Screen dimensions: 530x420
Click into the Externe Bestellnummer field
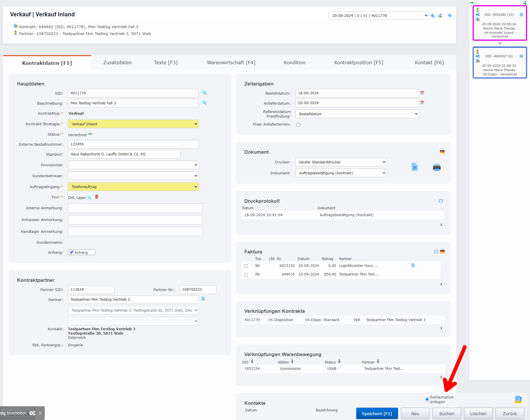pos(133,144)
